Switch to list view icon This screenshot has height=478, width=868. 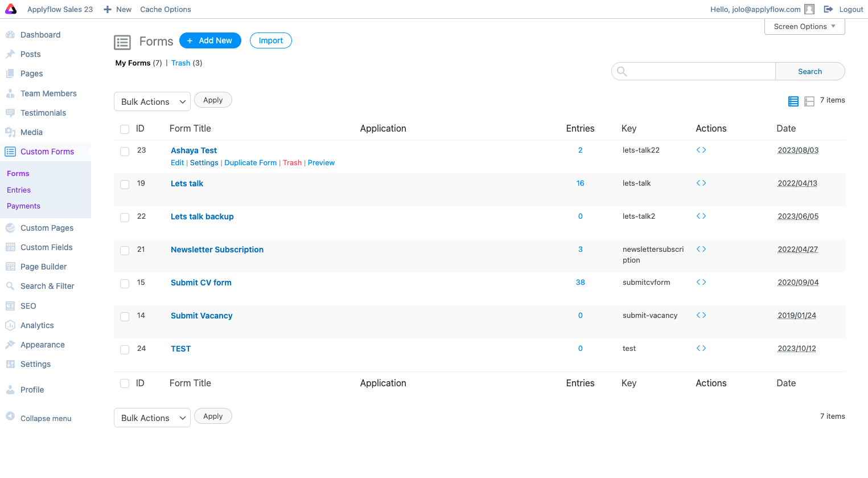click(793, 101)
